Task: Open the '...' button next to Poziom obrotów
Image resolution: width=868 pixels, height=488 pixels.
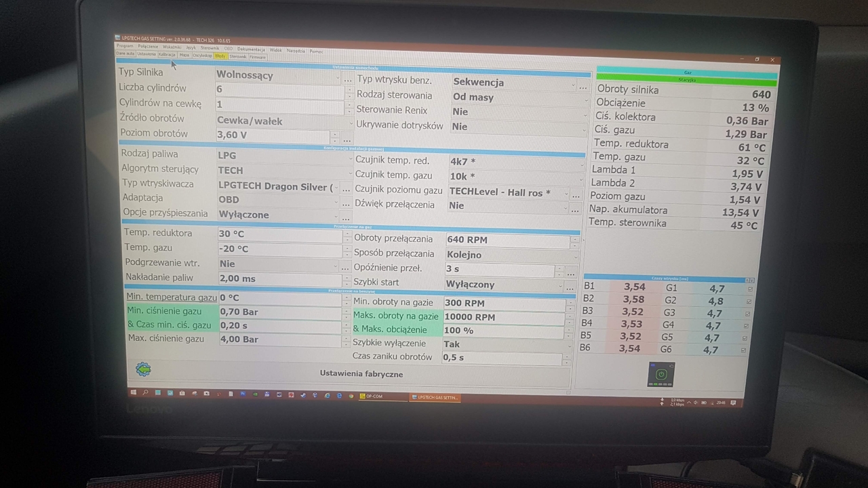Action: [347, 138]
